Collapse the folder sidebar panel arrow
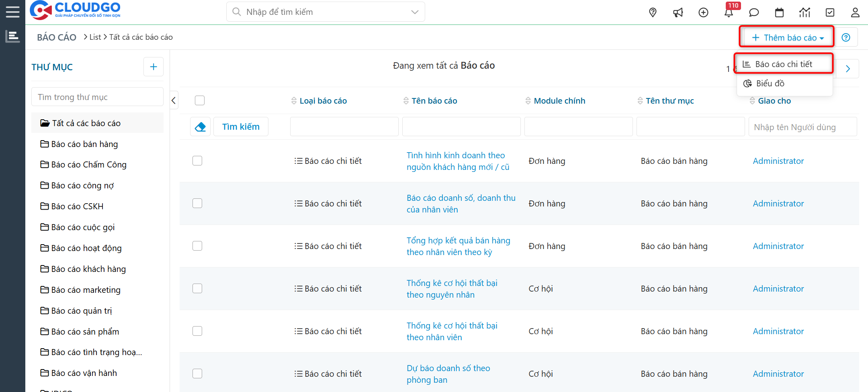868x392 pixels. click(x=174, y=100)
